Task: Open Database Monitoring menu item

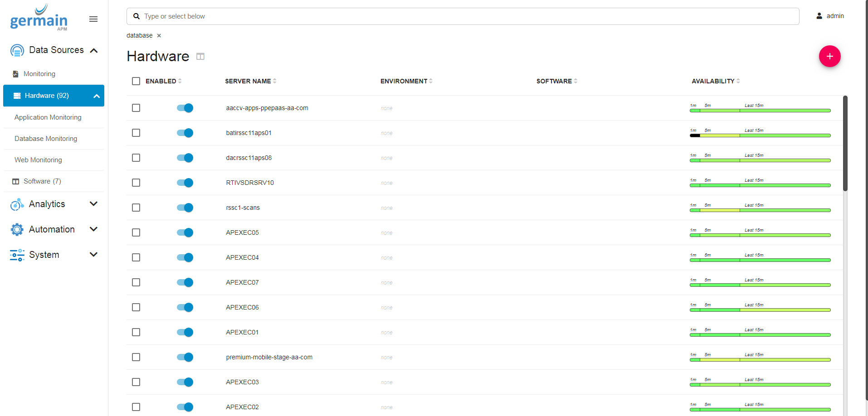Action: coord(46,139)
